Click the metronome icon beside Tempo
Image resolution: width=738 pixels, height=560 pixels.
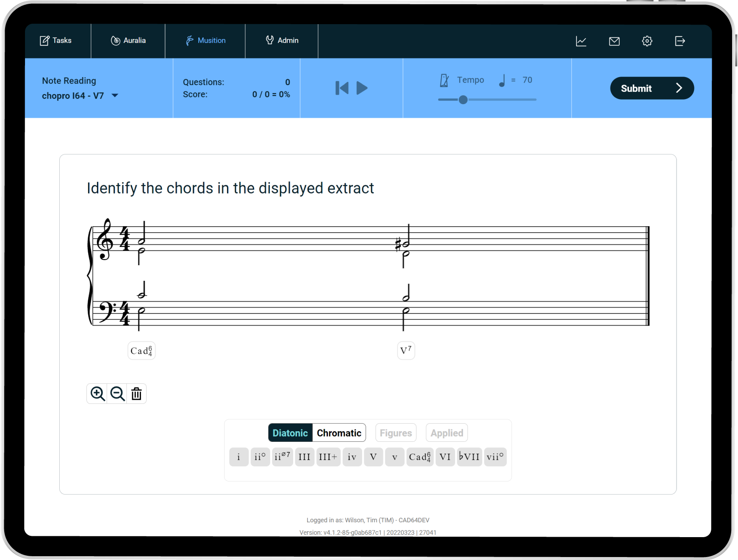[444, 80]
